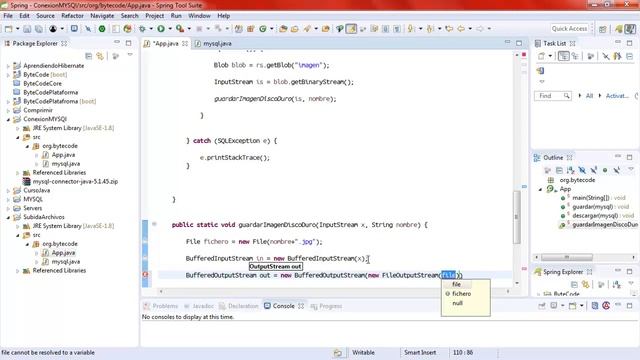Expand the CursoJava project
Image resolution: width=640 pixels, height=360 pixels.
(x=8, y=191)
